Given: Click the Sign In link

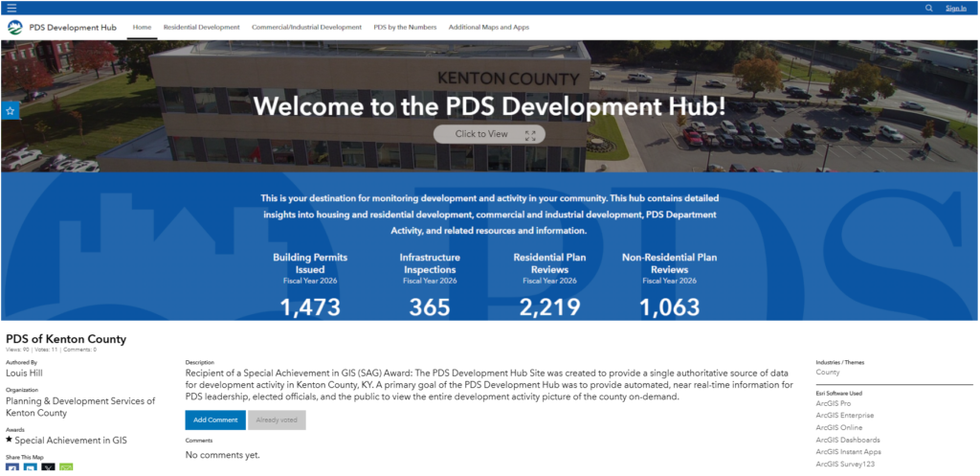Looking at the screenshot, I should coord(956,8).
